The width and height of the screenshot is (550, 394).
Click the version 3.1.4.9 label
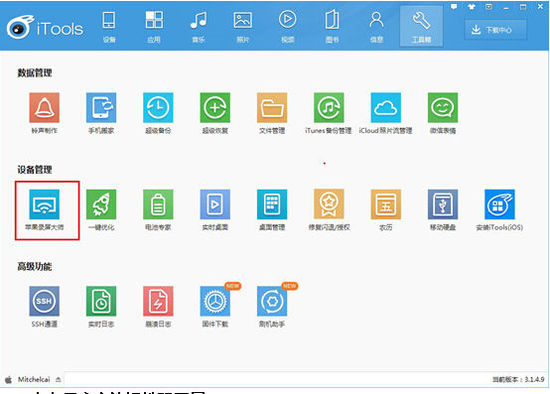coord(518,380)
